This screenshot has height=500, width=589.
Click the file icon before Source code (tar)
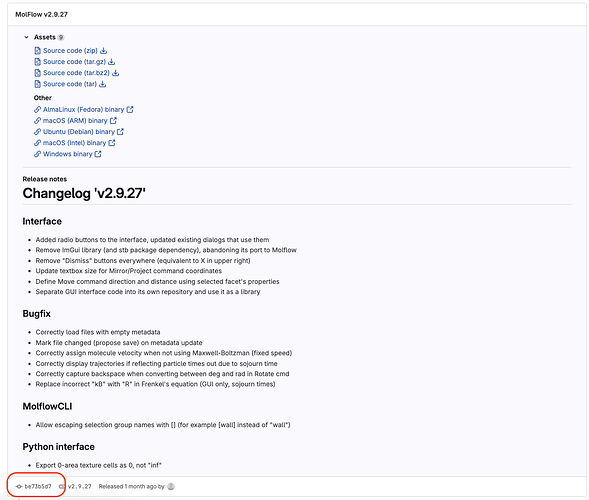pos(37,84)
